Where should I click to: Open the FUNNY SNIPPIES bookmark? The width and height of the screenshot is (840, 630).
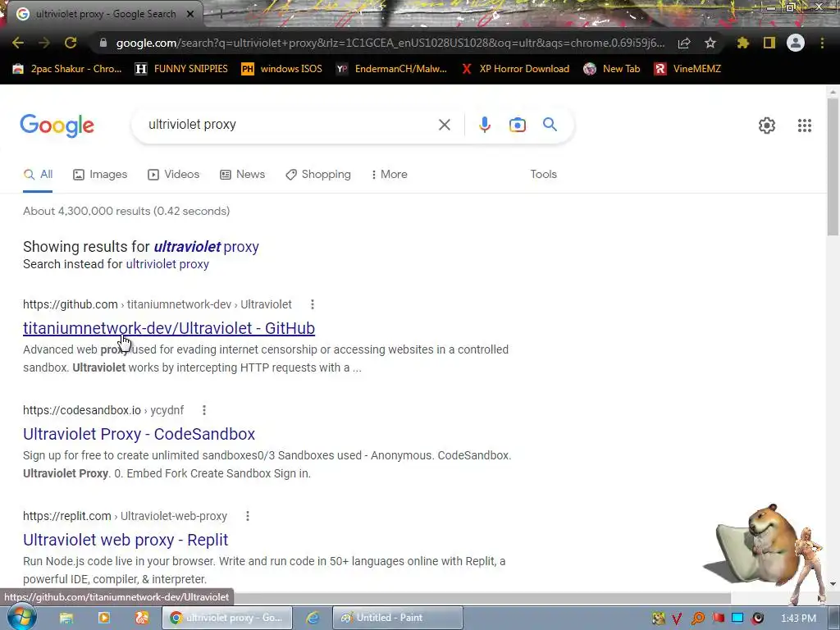coord(181,69)
